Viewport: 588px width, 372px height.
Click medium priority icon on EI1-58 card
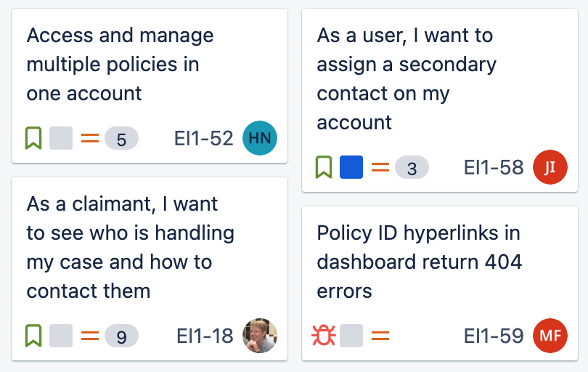click(380, 168)
